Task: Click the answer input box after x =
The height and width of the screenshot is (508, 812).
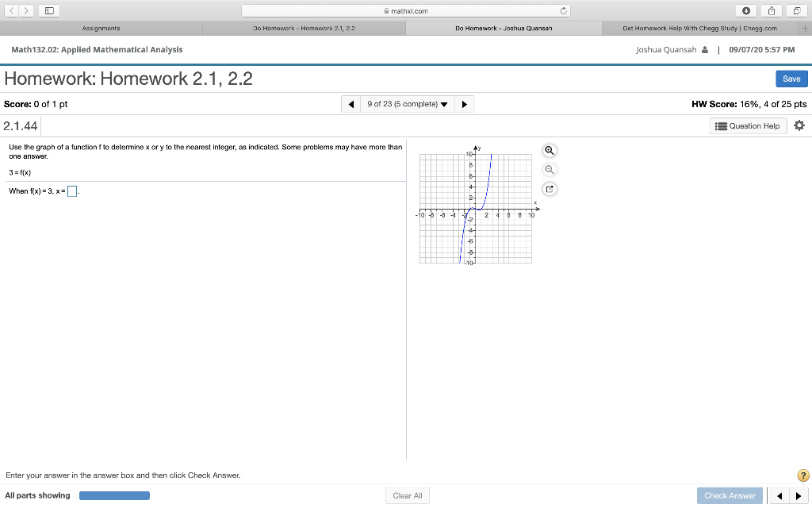Action: tap(71, 190)
